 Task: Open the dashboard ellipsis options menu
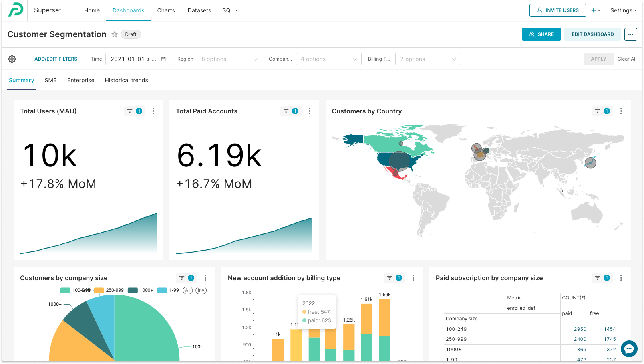tap(630, 34)
